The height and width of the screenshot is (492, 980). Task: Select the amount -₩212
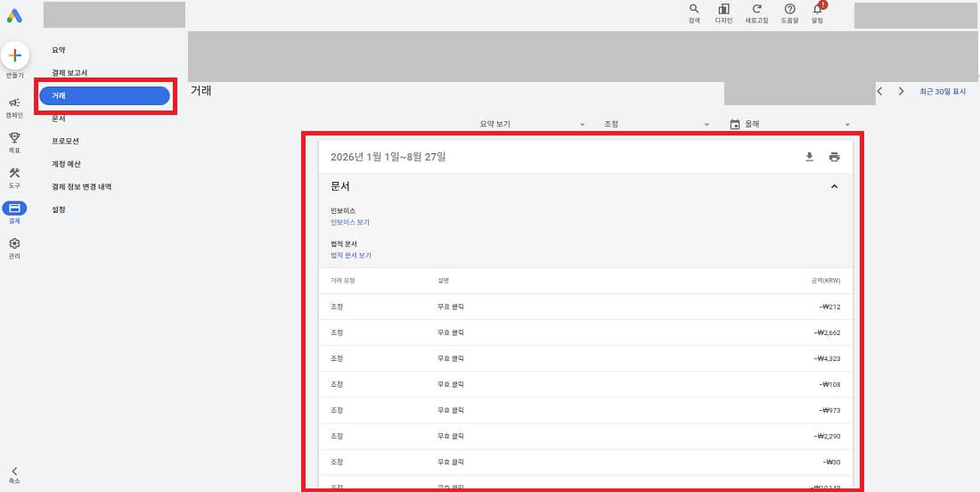coord(829,307)
